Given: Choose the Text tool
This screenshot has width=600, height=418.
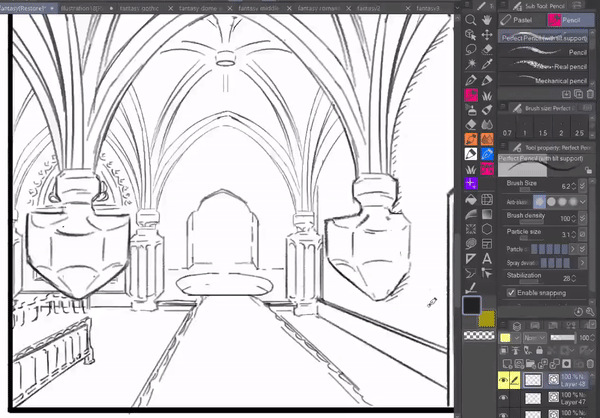Looking at the screenshot, I should (x=486, y=258).
